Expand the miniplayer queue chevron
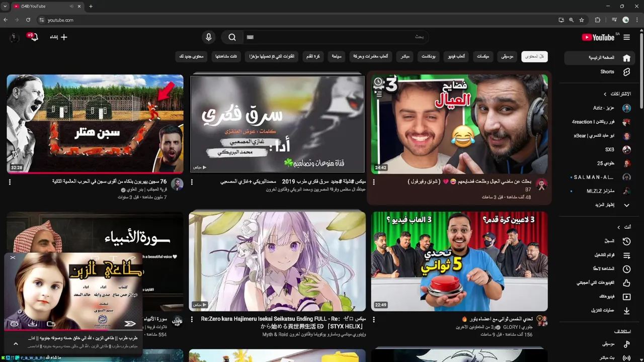This screenshot has width=644, height=362. click(x=16, y=344)
